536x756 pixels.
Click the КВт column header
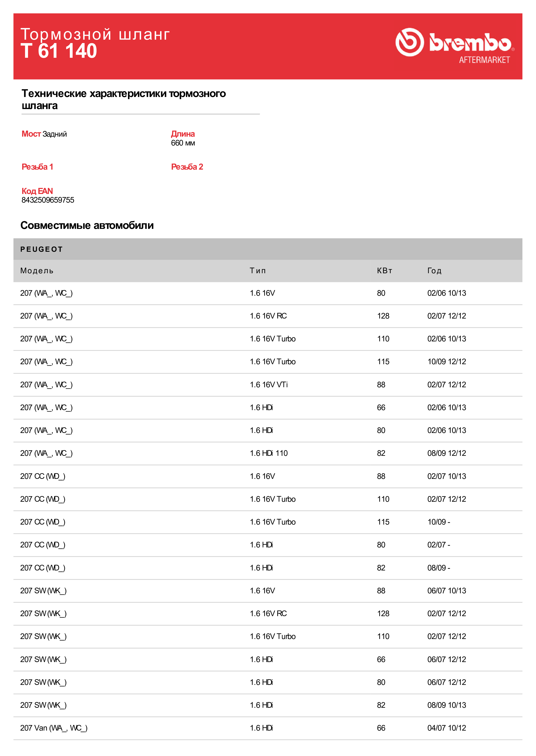(385, 271)
